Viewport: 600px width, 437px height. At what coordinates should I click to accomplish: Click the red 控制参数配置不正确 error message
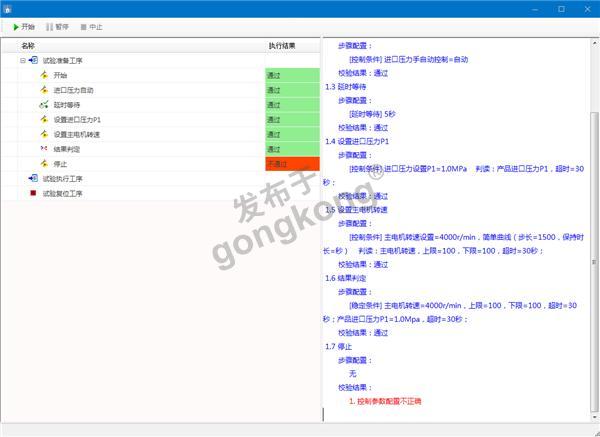click(385, 401)
